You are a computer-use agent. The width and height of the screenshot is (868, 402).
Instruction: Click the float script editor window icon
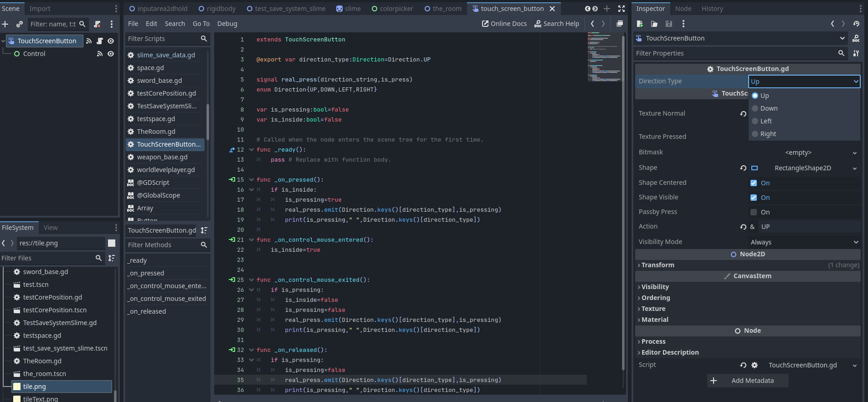pyautogui.click(x=620, y=24)
